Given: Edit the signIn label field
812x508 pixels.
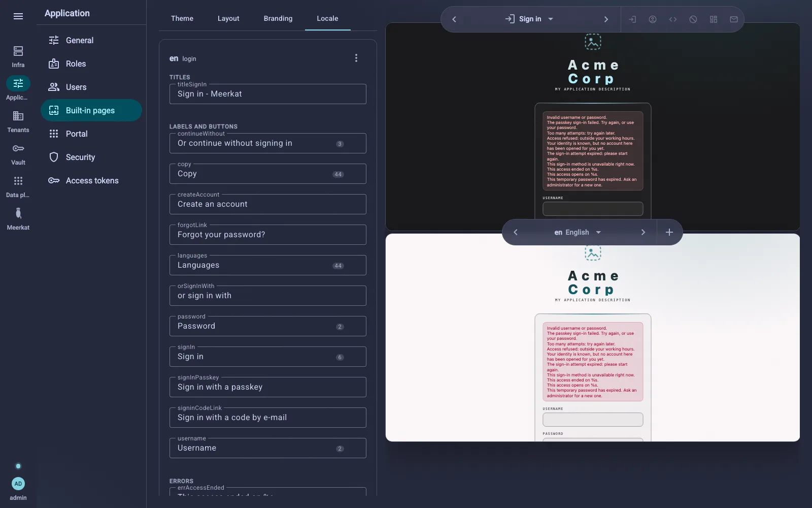Looking at the screenshot, I should [268, 357].
